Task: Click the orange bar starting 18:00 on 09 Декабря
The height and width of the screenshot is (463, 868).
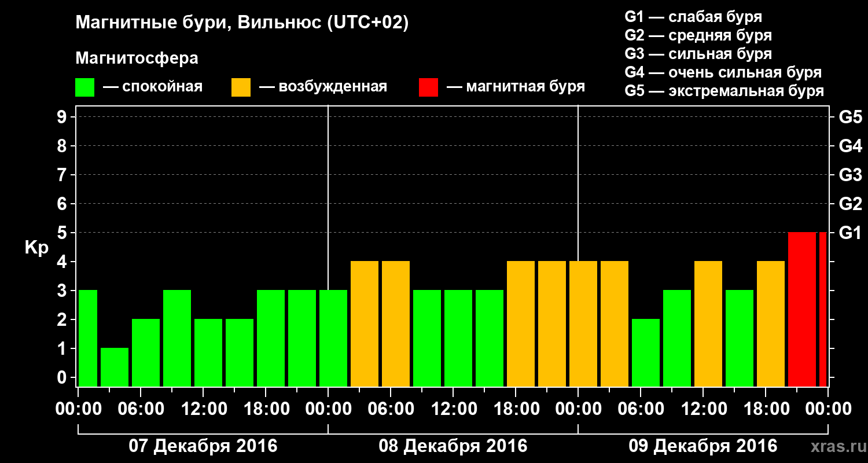Action: point(771,324)
